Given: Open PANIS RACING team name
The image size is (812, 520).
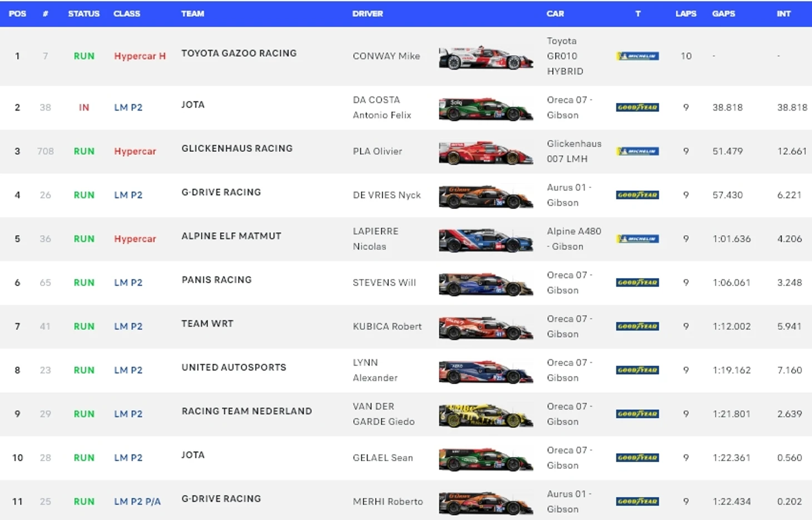Looking at the screenshot, I should [216, 280].
